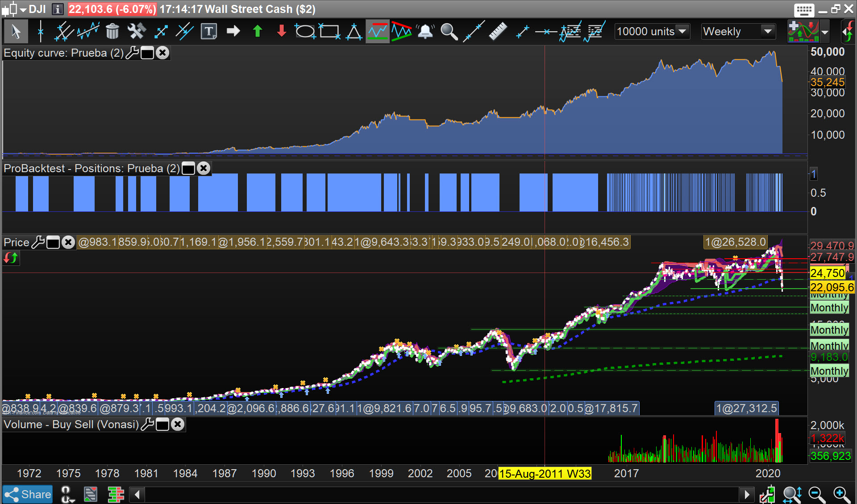Click the horizontal scrollbar right arrow
Screen dimensions: 857x504
pos(746,494)
